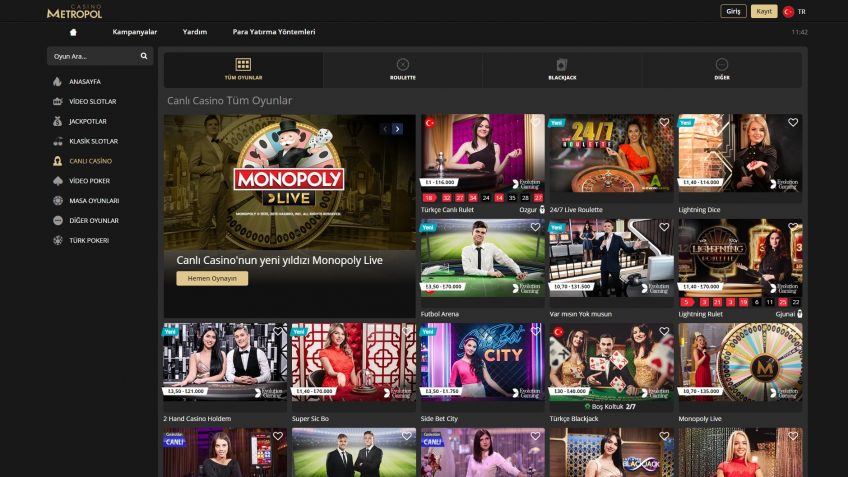Click the home icon in top navigation
The height and width of the screenshot is (477, 848).
(x=73, y=32)
